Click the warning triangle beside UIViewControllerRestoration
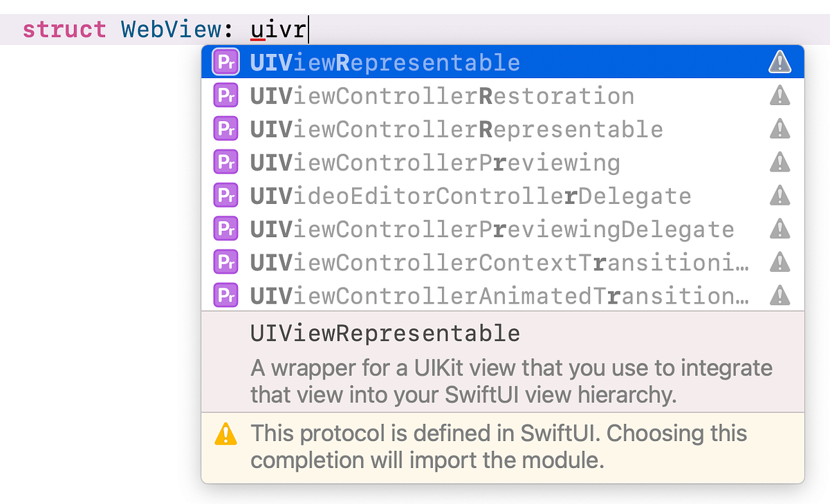 pos(780,95)
